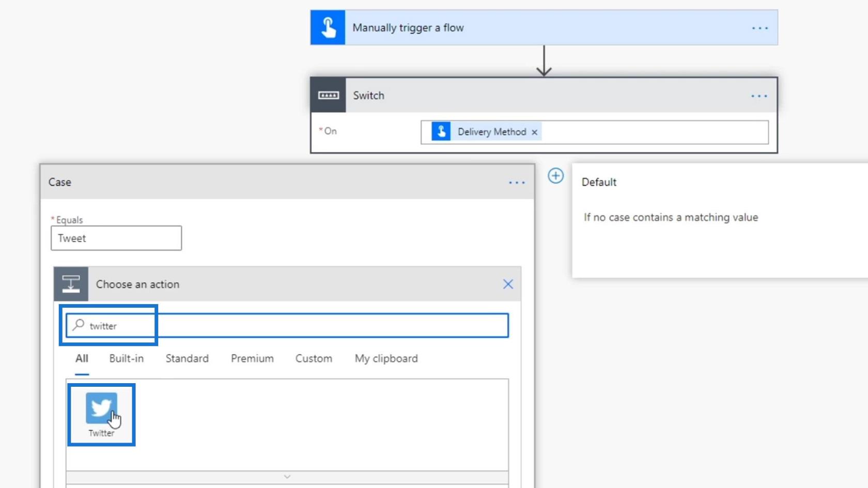This screenshot has height=488, width=868.
Task: Open the Case ellipsis menu
Action: click(x=517, y=182)
